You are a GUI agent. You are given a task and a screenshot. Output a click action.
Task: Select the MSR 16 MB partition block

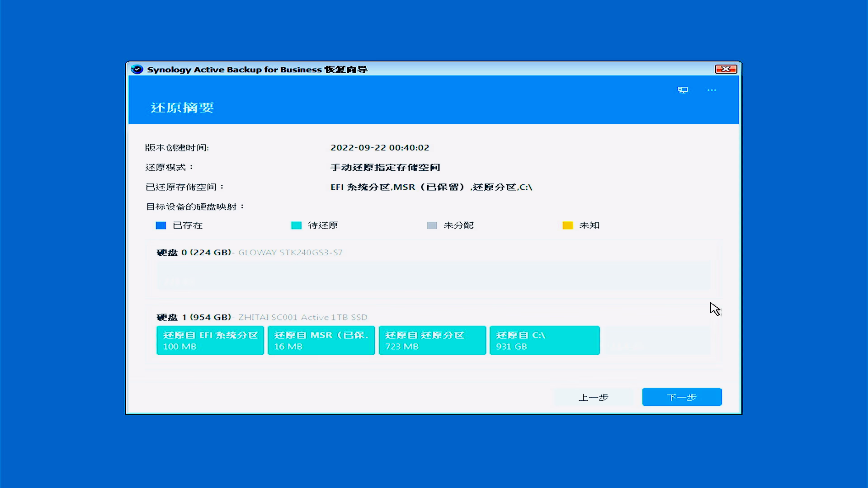click(321, 341)
